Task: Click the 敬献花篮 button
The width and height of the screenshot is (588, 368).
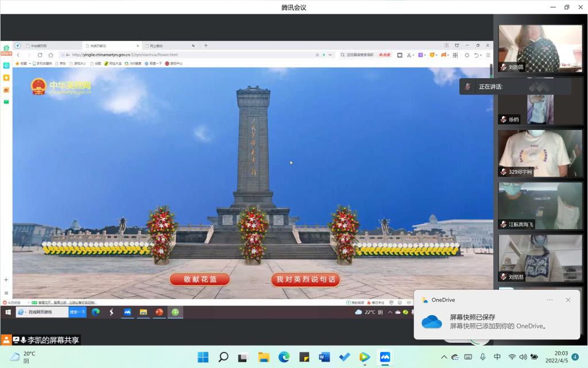Action: pos(199,279)
